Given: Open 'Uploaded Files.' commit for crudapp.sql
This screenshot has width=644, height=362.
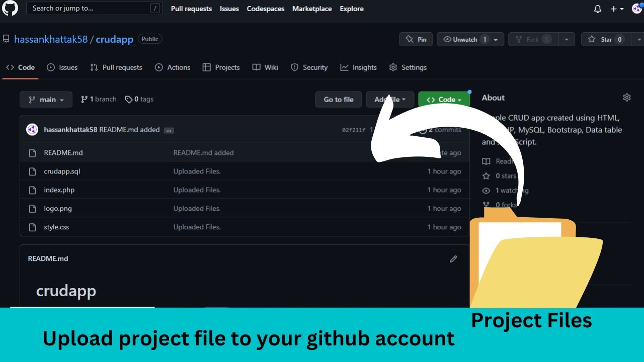Looking at the screenshot, I should pyautogui.click(x=197, y=171).
